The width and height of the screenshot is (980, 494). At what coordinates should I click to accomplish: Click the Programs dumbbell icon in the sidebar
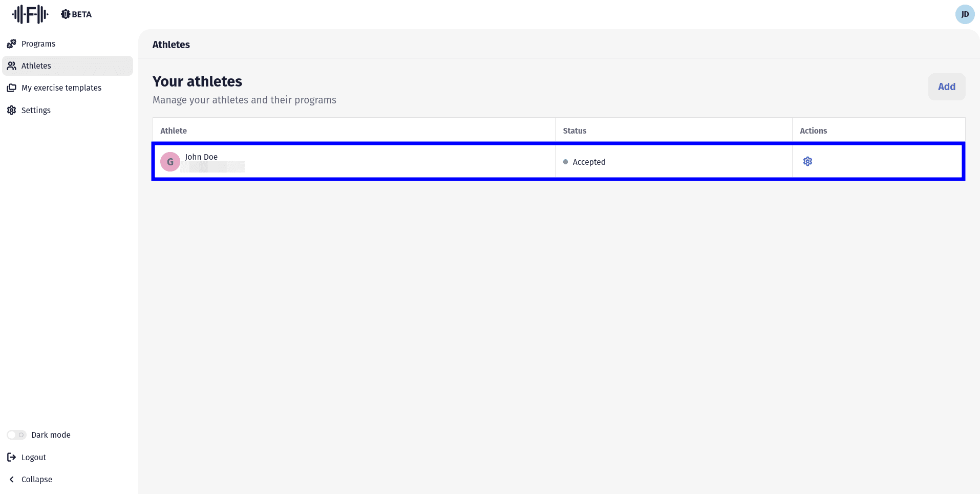(x=11, y=44)
